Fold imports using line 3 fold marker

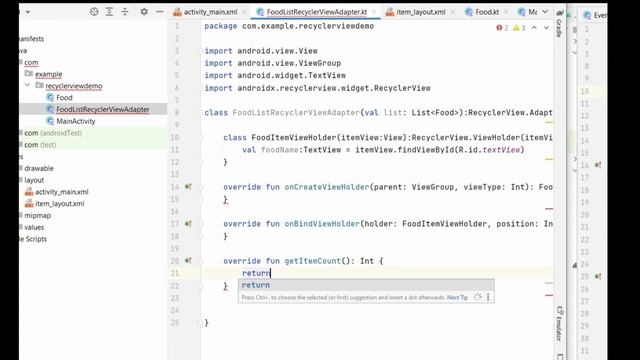click(200, 51)
